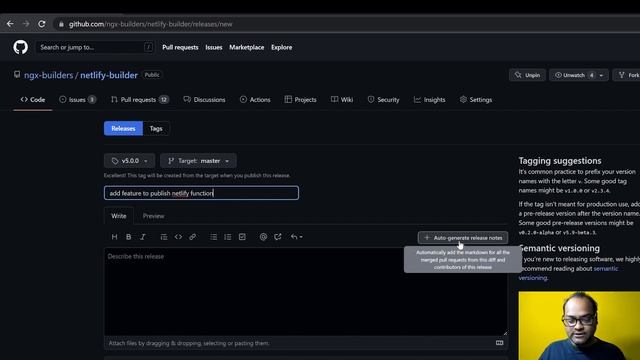Apply italic formatting icon
The height and width of the screenshot is (360, 640).
(x=143, y=237)
